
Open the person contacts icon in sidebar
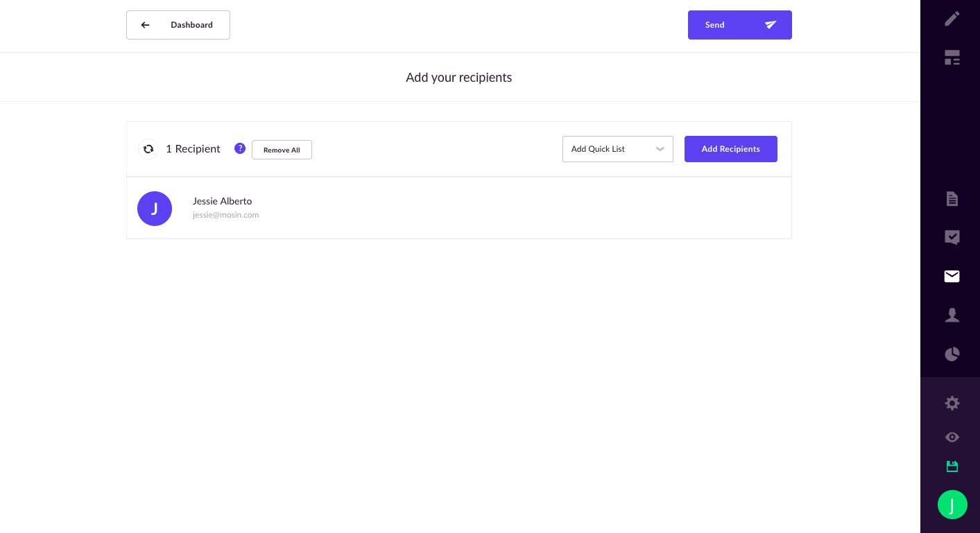coord(952,315)
